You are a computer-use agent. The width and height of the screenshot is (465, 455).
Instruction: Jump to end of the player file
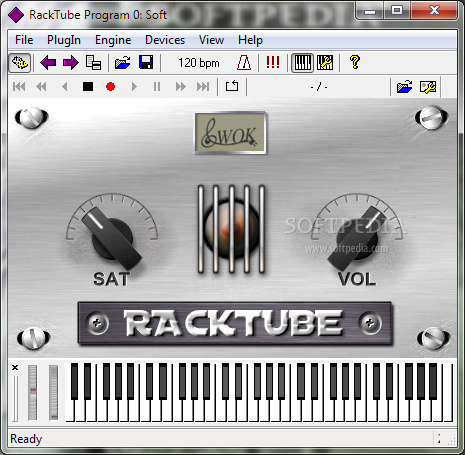tap(203, 87)
